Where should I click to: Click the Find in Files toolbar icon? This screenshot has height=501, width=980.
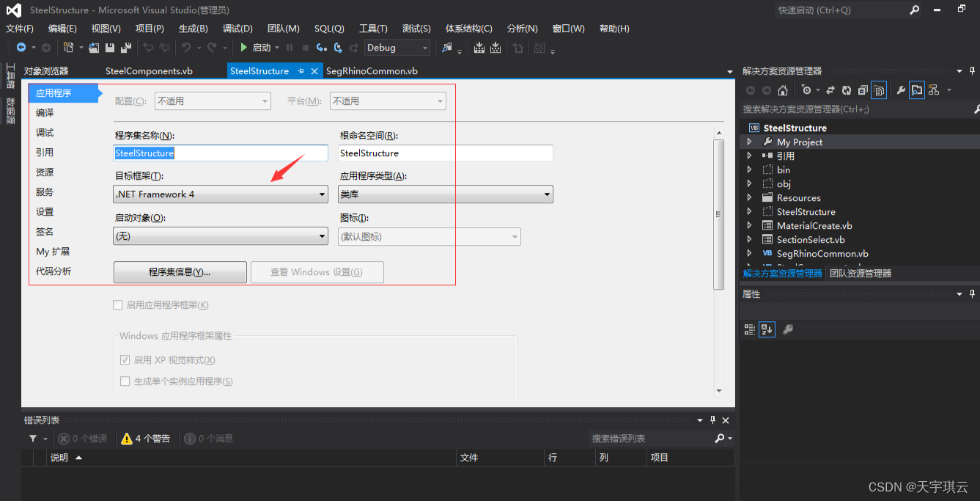[x=447, y=48]
